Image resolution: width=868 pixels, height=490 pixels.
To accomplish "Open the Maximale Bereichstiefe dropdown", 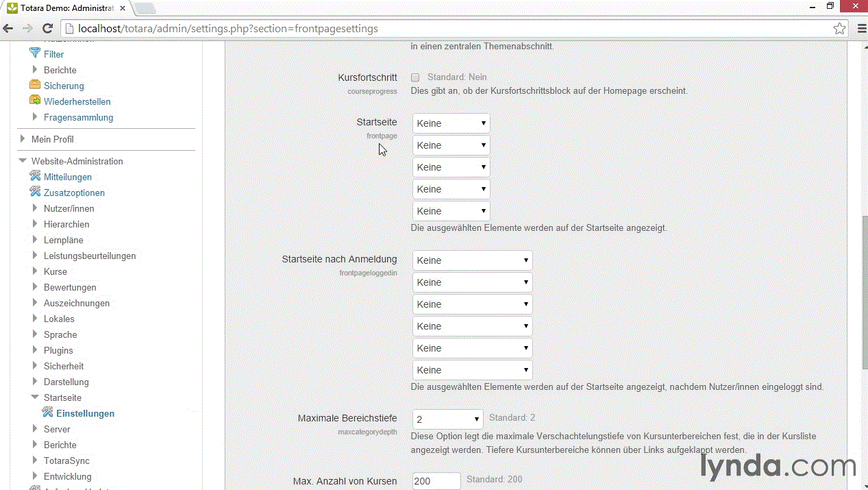I will tap(448, 419).
